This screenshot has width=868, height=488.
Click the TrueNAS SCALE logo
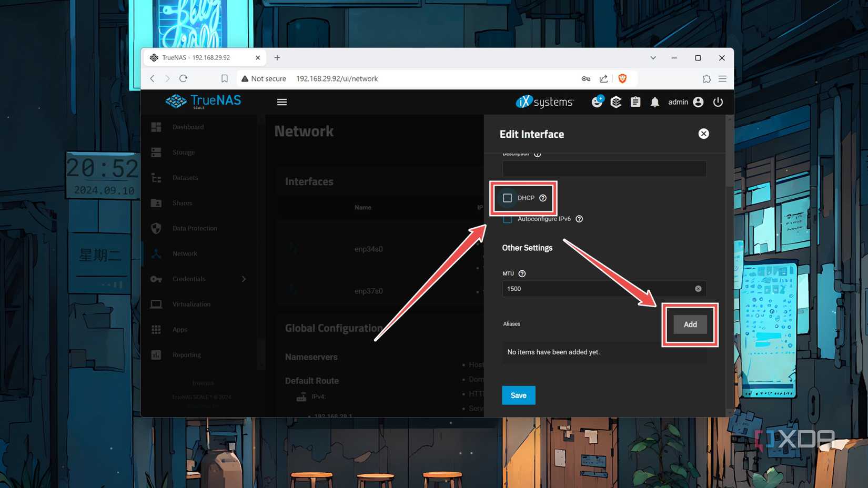tap(203, 101)
